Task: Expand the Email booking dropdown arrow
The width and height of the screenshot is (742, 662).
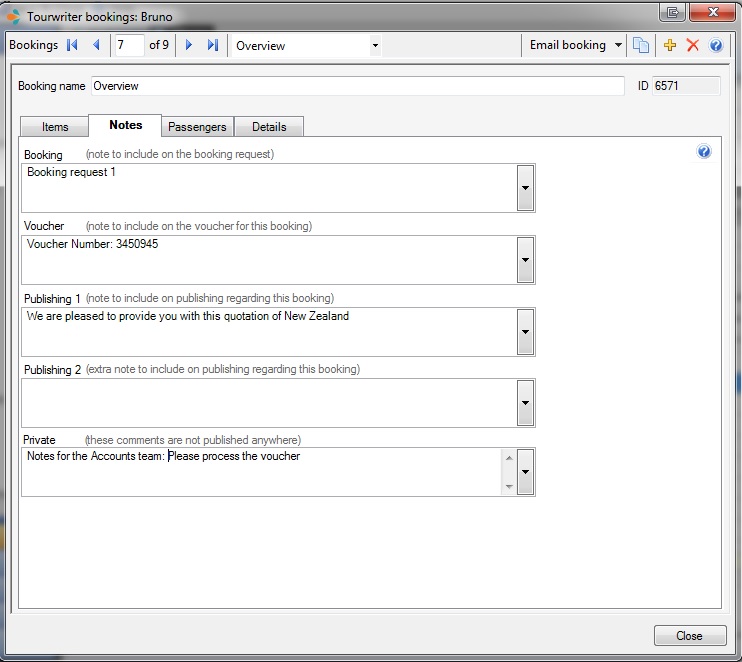Action: click(619, 46)
